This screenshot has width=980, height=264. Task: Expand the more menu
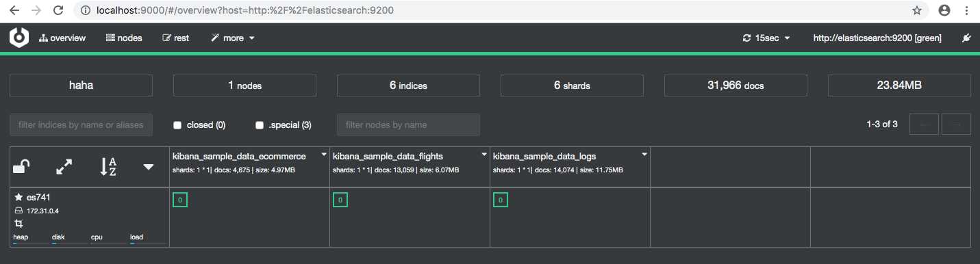coord(233,38)
